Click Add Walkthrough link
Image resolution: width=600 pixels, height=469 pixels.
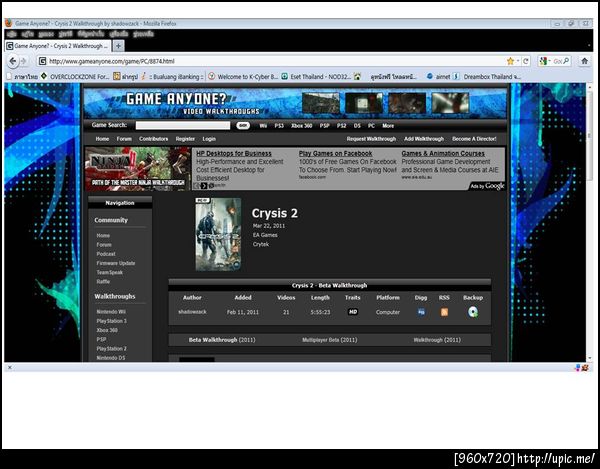tap(424, 139)
